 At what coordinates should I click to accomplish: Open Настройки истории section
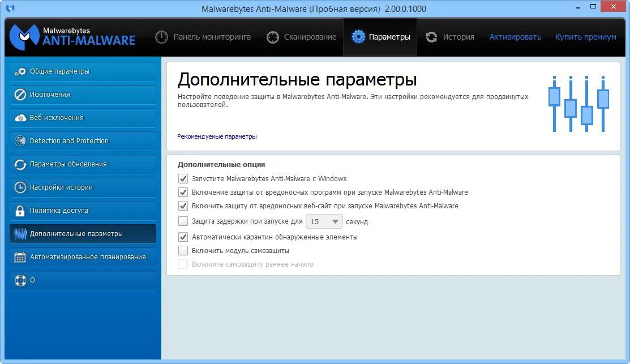[x=83, y=187]
